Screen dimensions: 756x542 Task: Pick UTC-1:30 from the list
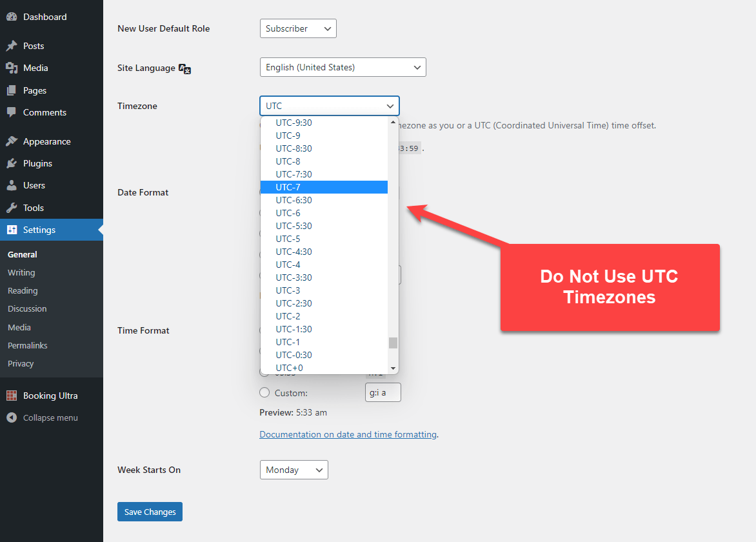[324, 329]
